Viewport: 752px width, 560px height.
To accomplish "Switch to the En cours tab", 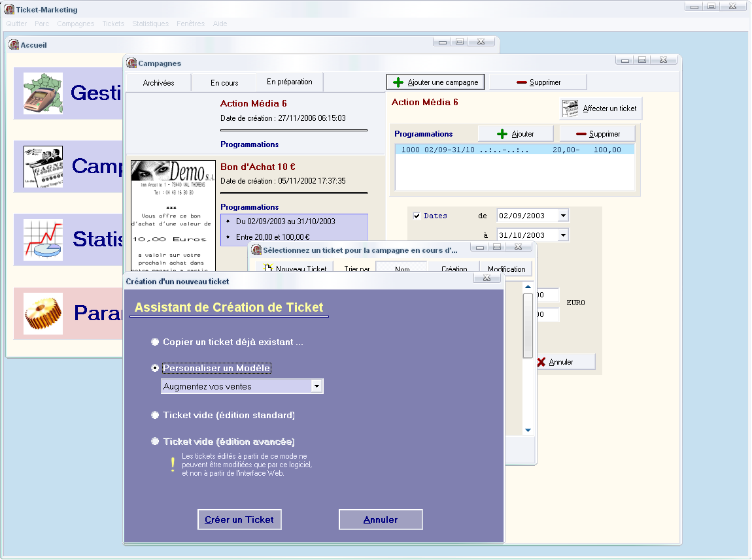I will click(224, 83).
